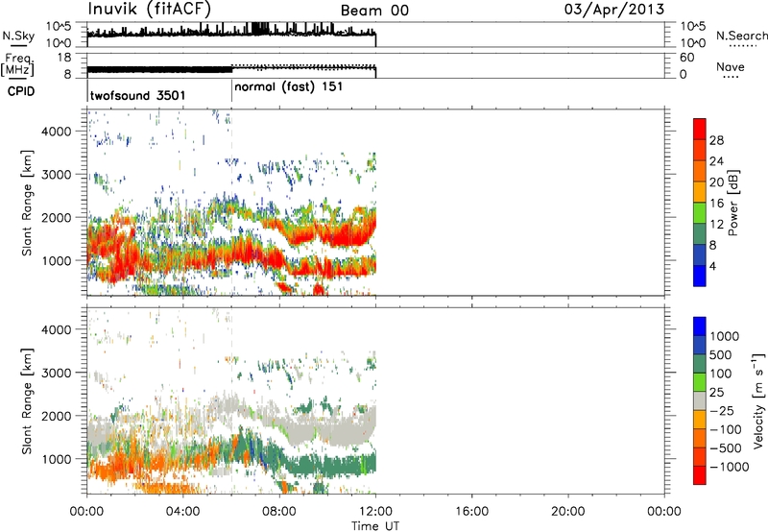Click 'Slant Range [km]' label of velocity panel
The image size is (768, 532).
(27, 401)
